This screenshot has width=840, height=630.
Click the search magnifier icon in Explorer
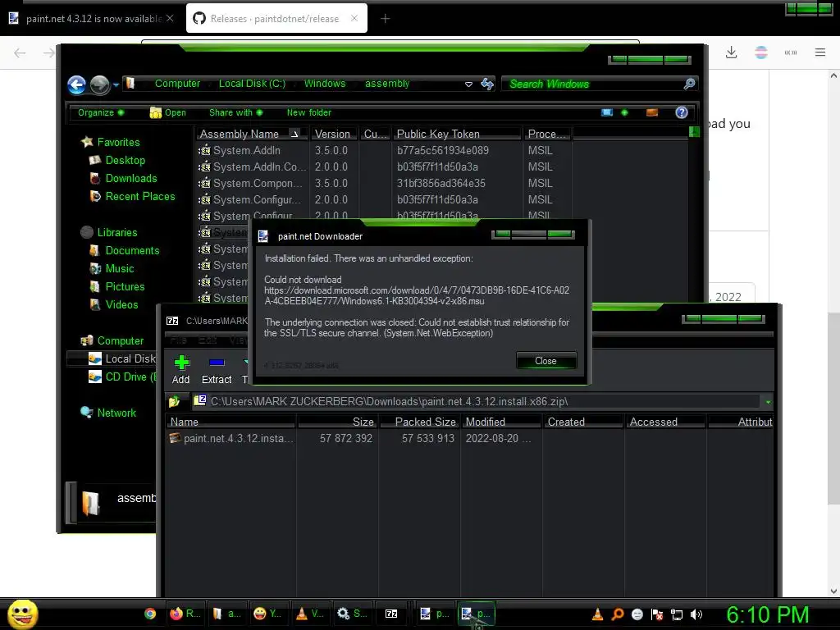click(x=689, y=84)
